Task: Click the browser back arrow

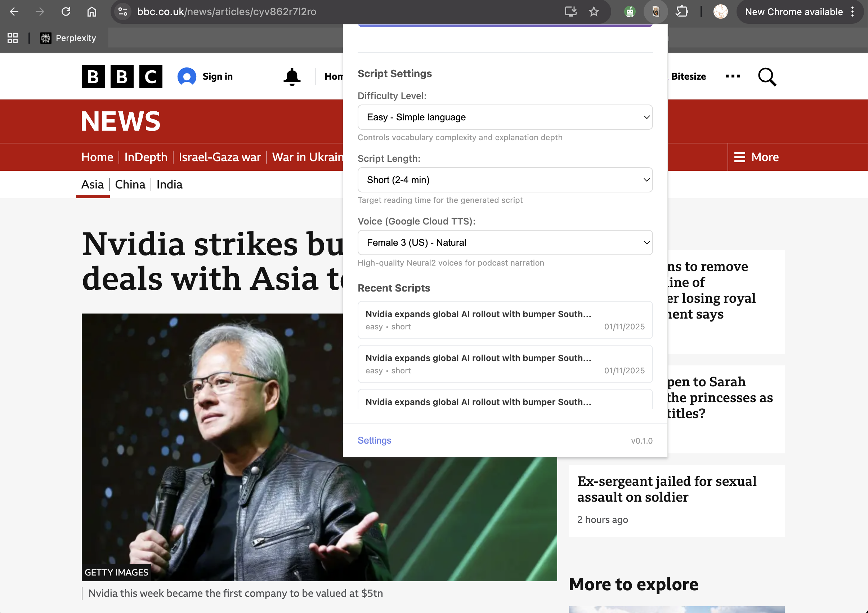Action: (14, 12)
